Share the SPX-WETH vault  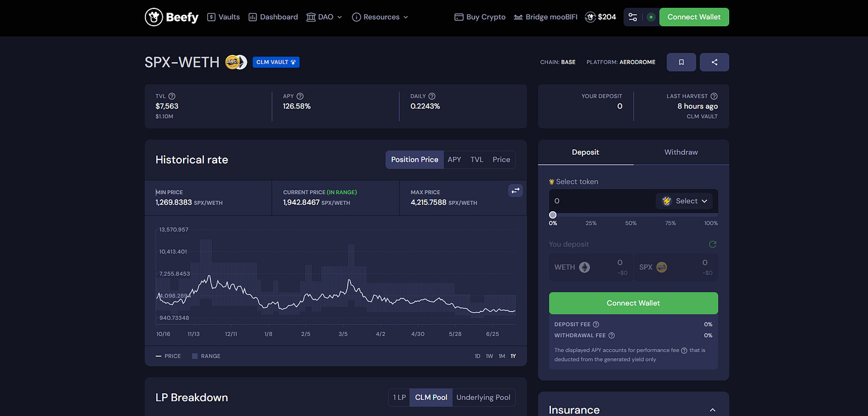point(714,62)
